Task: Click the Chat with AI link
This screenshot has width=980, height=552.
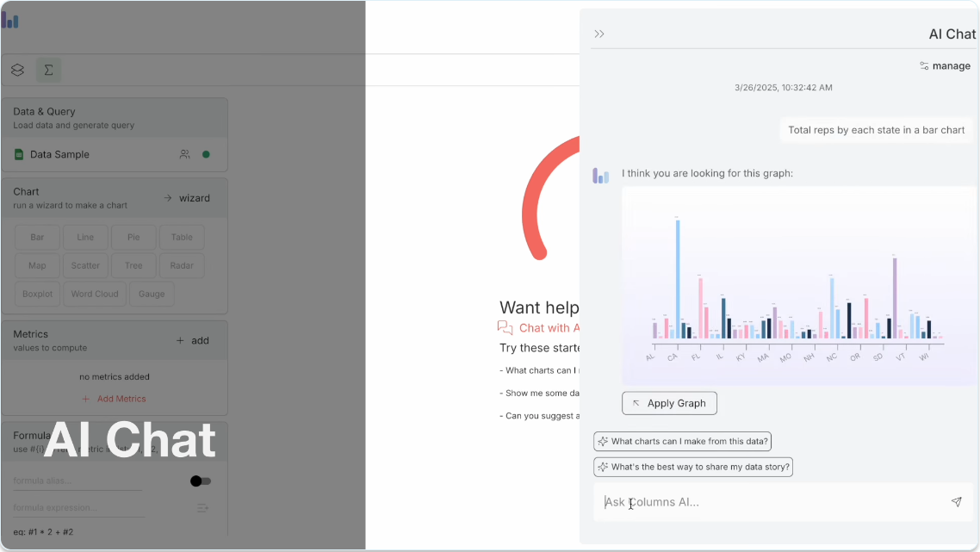Action: click(540, 327)
